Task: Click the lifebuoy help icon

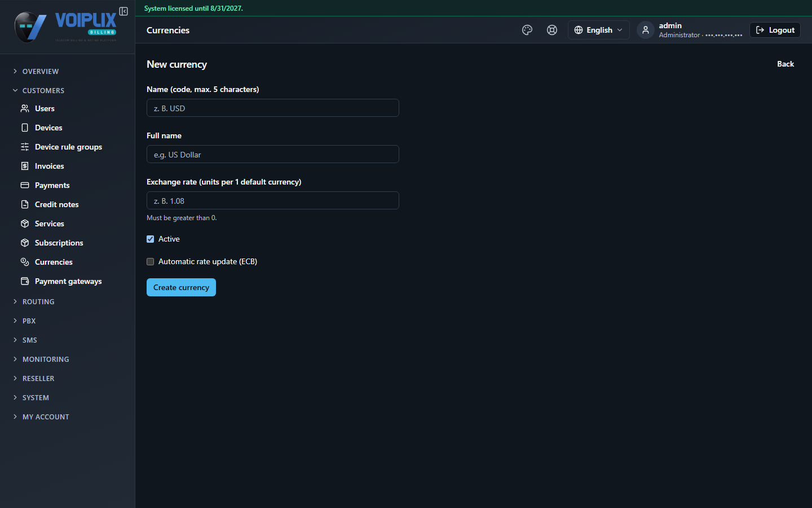Action: coord(552,30)
